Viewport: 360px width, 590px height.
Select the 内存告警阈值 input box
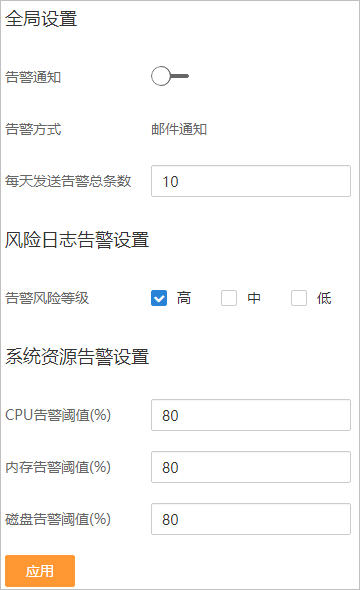(251, 467)
